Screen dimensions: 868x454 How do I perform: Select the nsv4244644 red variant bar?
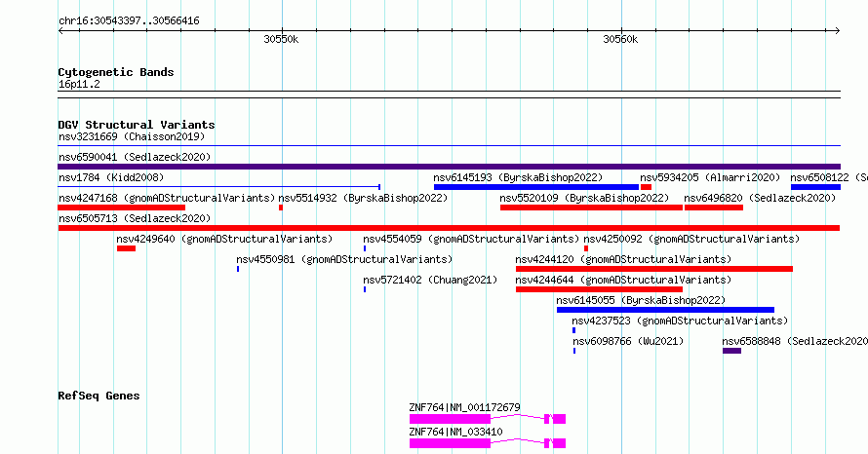point(599,289)
